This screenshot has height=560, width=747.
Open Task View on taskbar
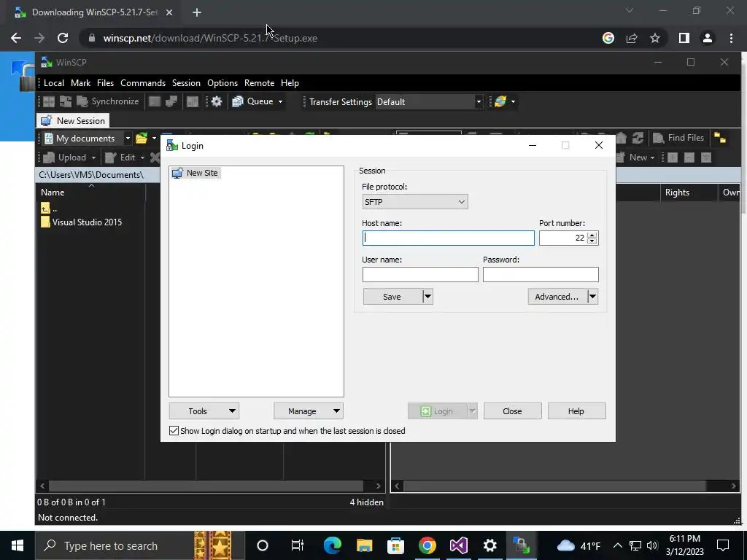[298, 545]
